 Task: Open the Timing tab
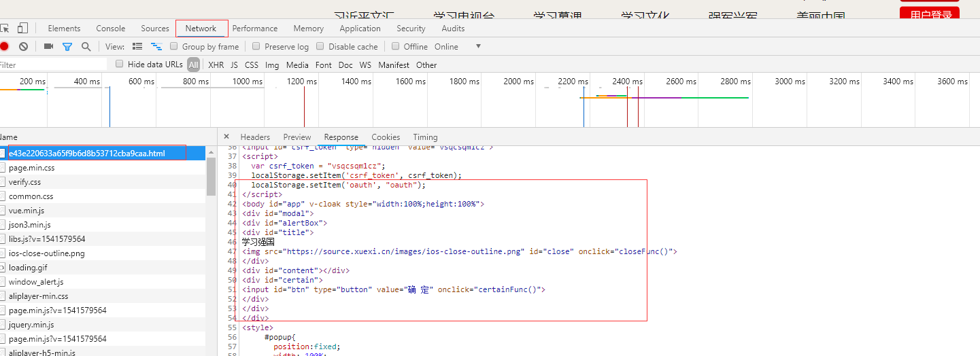425,137
